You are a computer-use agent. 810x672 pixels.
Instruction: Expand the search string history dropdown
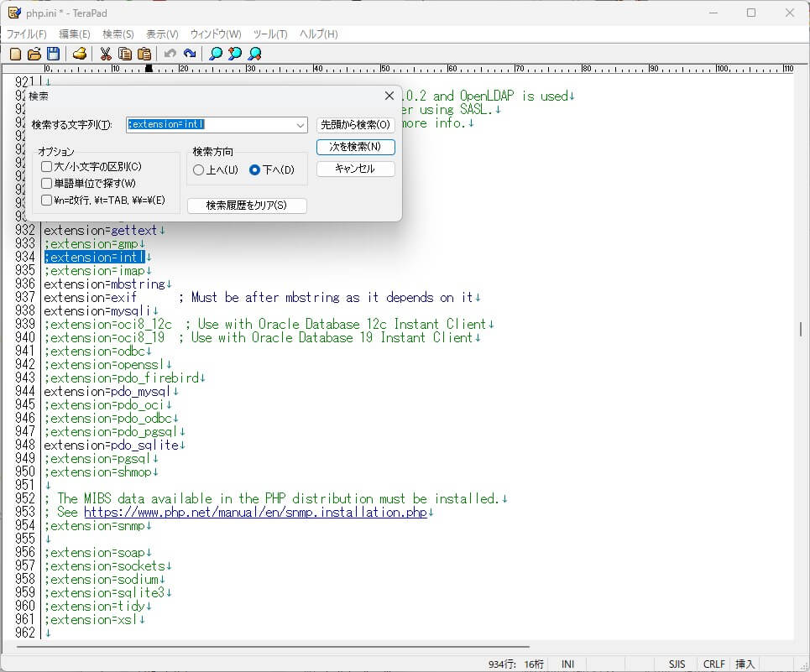pos(300,125)
